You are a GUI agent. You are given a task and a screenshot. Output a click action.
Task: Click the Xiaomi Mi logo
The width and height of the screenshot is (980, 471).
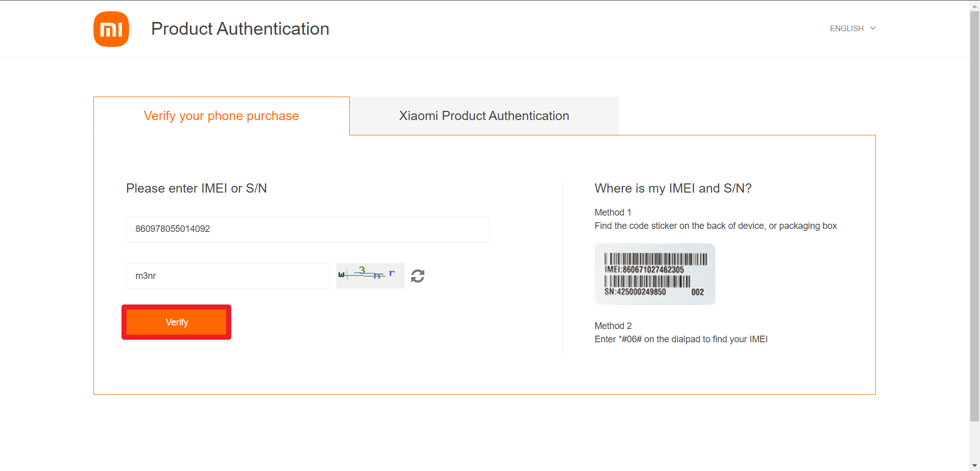click(x=111, y=29)
